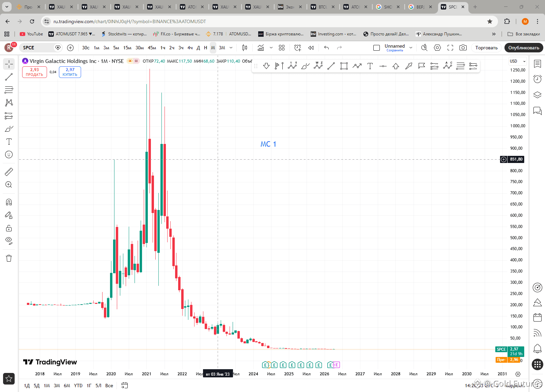Select the 5Л date range

pyautogui.click(x=98, y=386)
